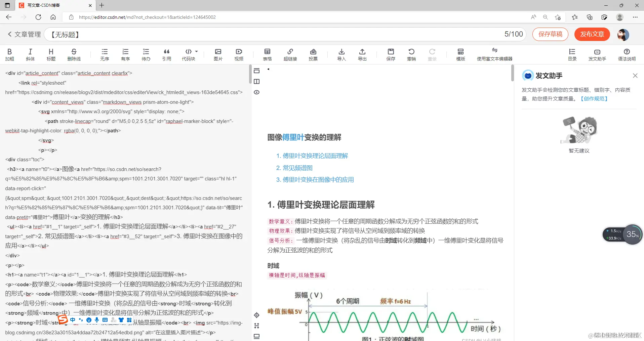Adjust the 35x reading speed control
Viewport: 644px width, 341px height.
tap(632, 235)
